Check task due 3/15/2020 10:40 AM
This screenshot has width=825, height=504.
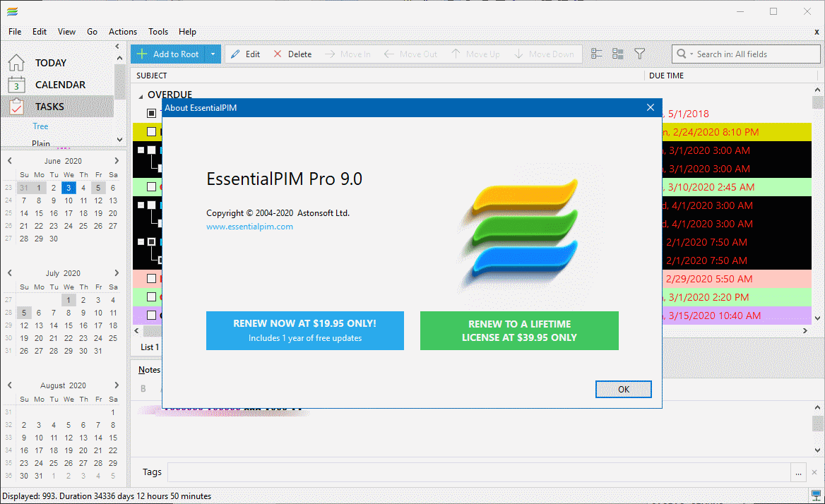pyautogui.click(x=152, y=316)
